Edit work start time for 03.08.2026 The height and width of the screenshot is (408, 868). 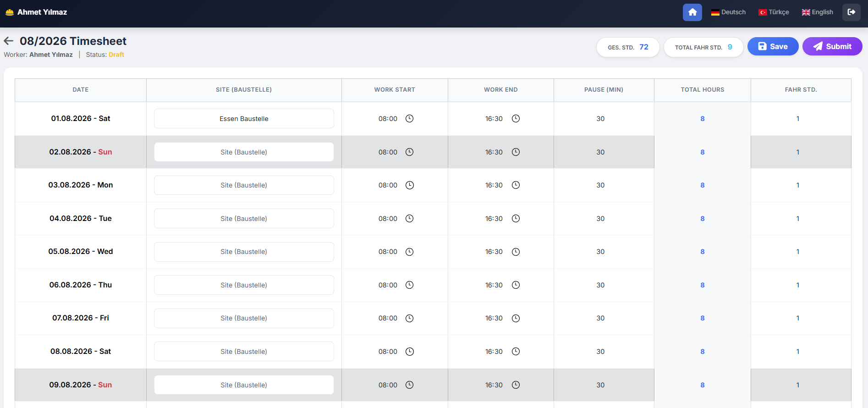pos(388,185)
